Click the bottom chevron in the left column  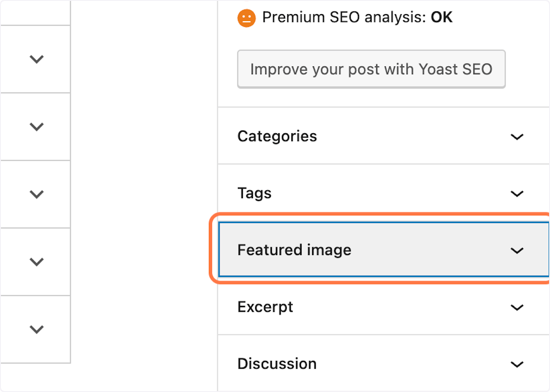[36, 329]
